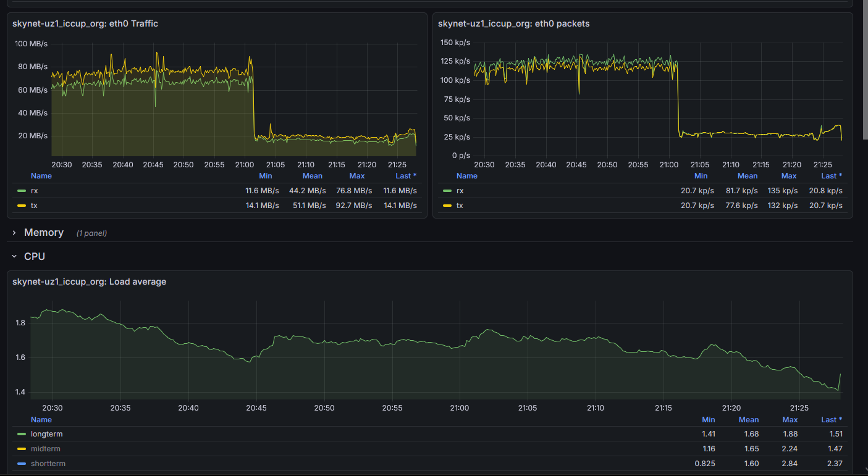Click green rx color swatch in eth0 packets legend

[447, 191]
